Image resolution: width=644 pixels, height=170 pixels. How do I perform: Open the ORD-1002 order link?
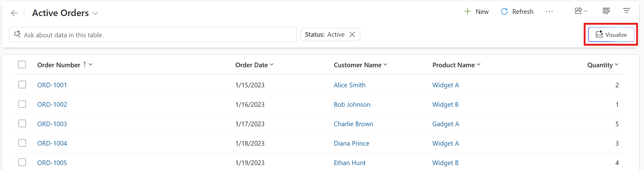(x=52, y=104)
